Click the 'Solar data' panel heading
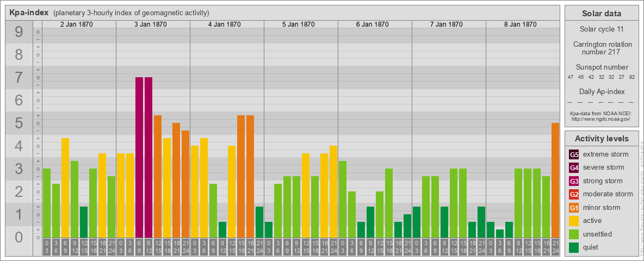 602,14
